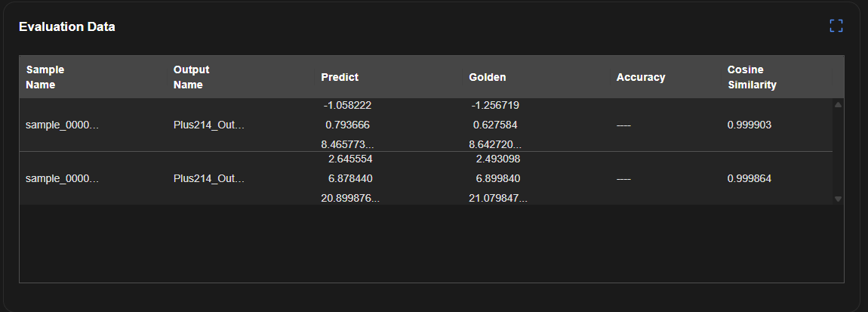Click first row's Plus214_Out output name
Image resolution: width=868 pixels, height=312 pixels.
click(209, 125)
